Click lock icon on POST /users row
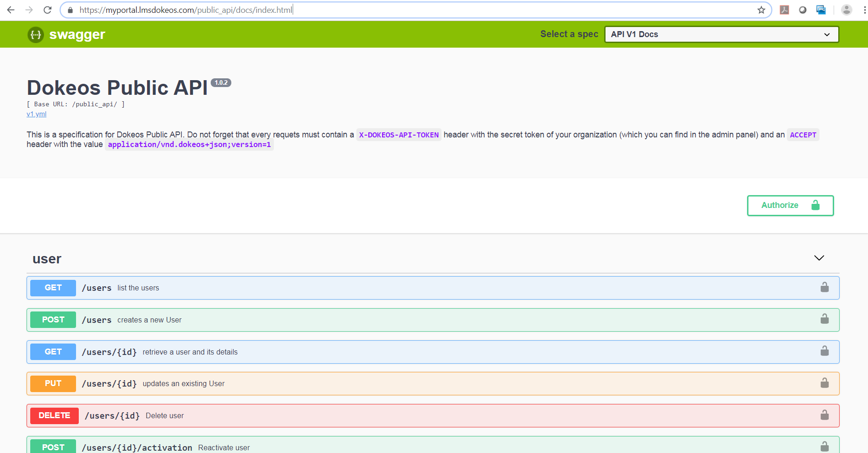Viewport: 868px width, 453px height. [x=824, y=319]
